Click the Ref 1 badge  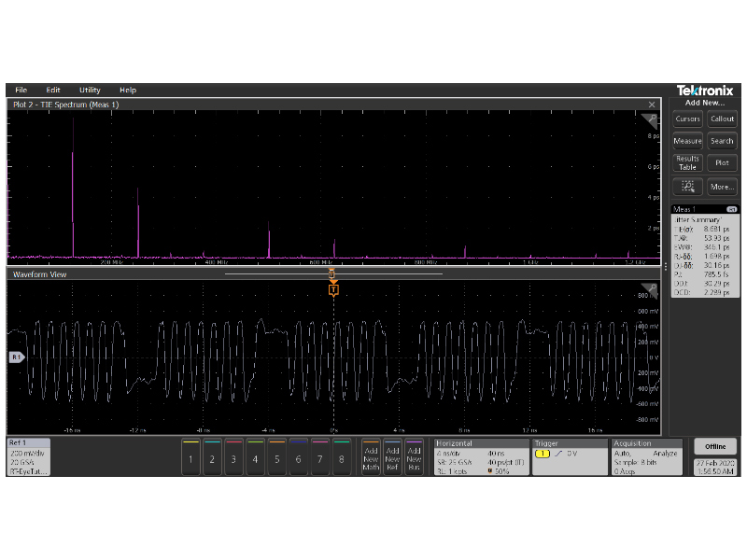coord(29,457)
